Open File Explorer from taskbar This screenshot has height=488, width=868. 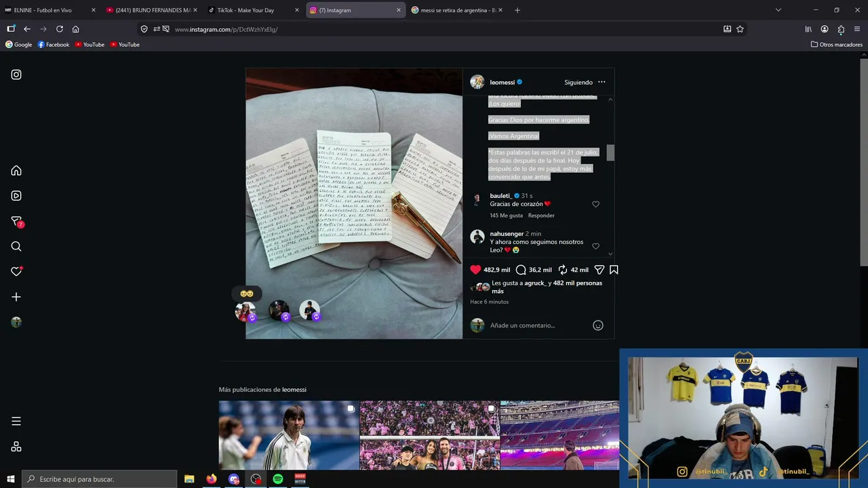coord(189,479)
